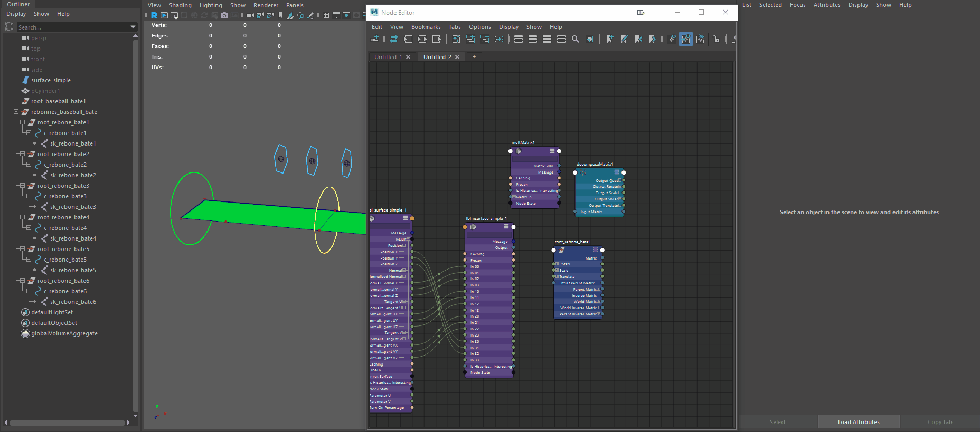Take viewport snapshot with camera icon
Screen dimensions: 980x432
224,15
